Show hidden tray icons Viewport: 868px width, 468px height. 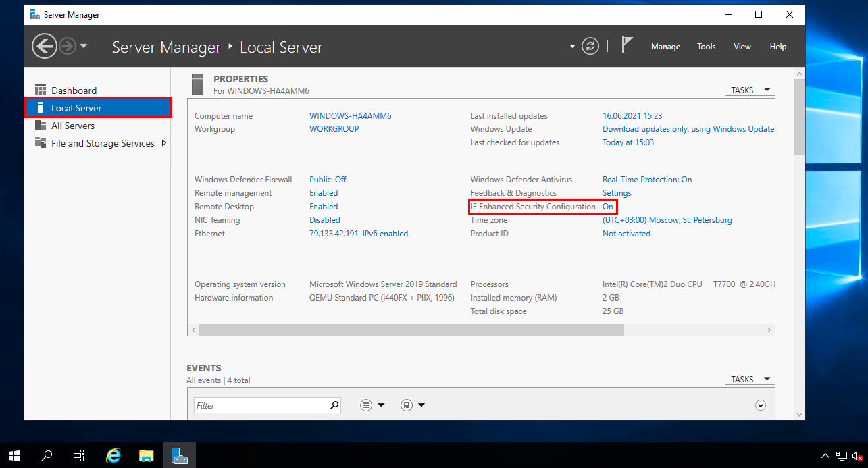pos(825,456)
